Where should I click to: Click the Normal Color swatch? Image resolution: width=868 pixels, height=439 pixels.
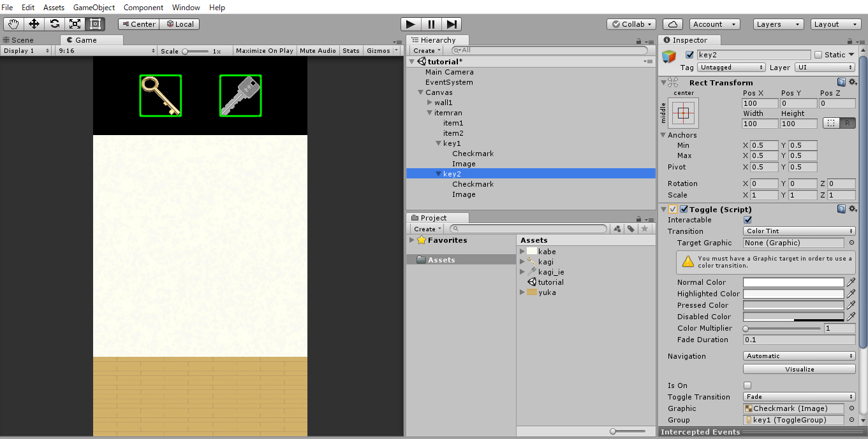pos(793,282)
